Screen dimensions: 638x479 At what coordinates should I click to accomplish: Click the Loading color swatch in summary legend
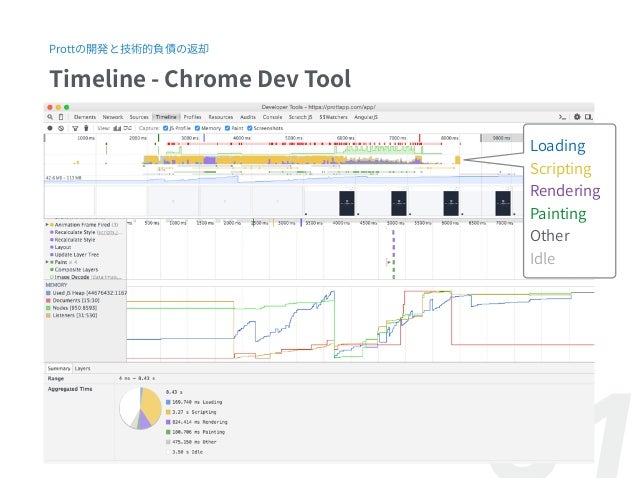click(168, 402)
